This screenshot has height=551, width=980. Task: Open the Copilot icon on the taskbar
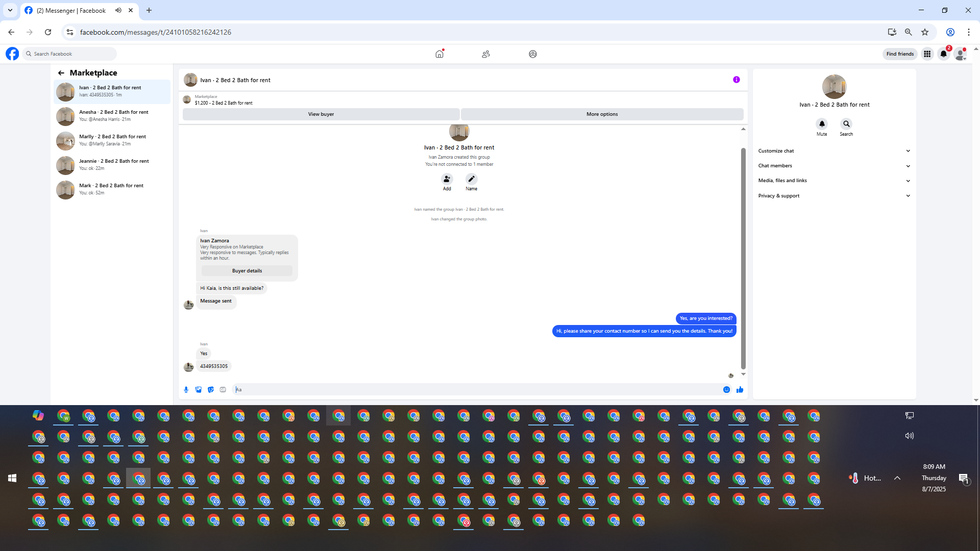click(x=38, y=416)
